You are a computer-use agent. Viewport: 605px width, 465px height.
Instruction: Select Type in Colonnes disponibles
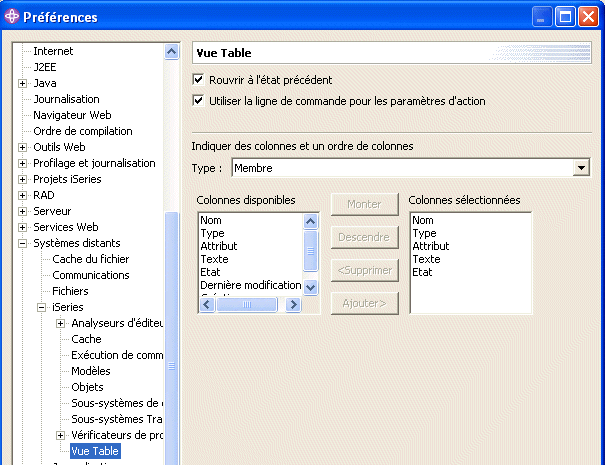[212, 233]
